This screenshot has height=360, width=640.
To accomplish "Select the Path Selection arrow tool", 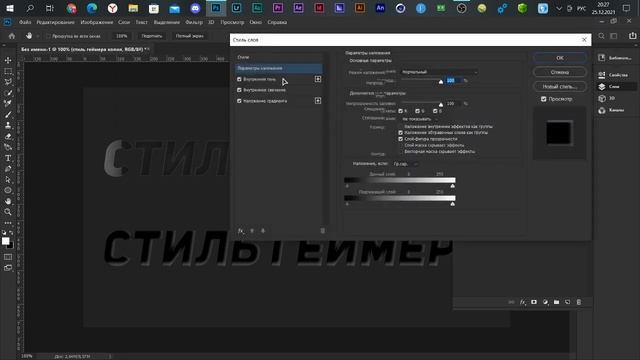I will [x=8, y=180].
